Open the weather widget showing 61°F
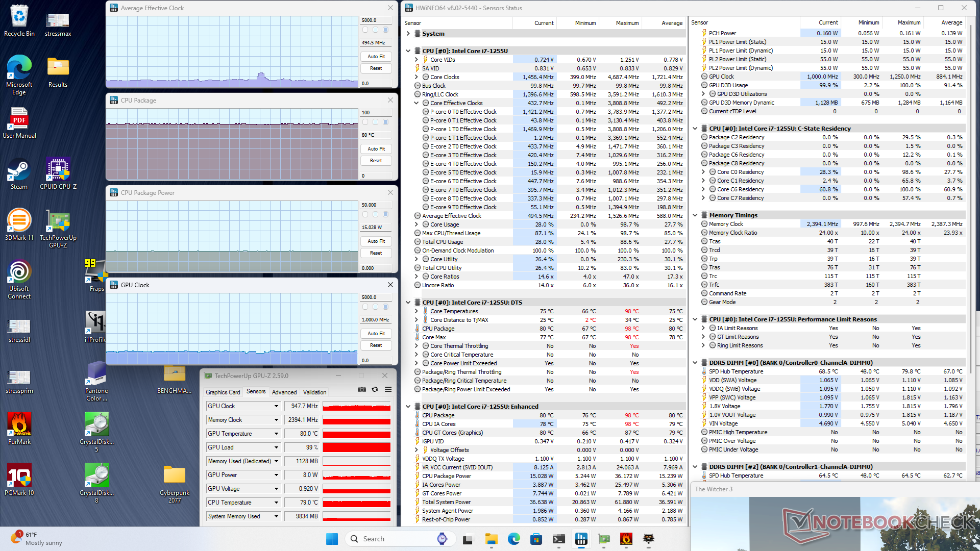Image resolution: width=980 pixels, height=551 pixels. tap(37, 539)
